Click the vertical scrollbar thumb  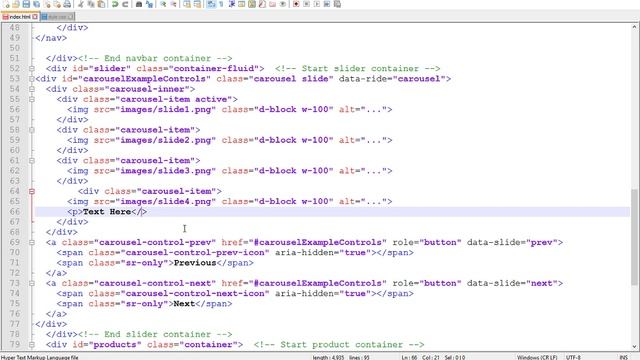tap(634, 237)
